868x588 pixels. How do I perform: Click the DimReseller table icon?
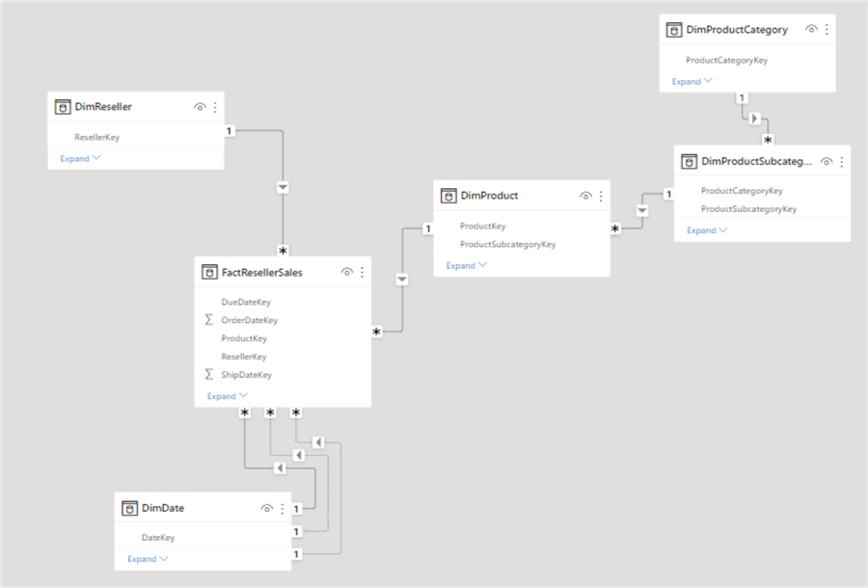coord(63,107)
